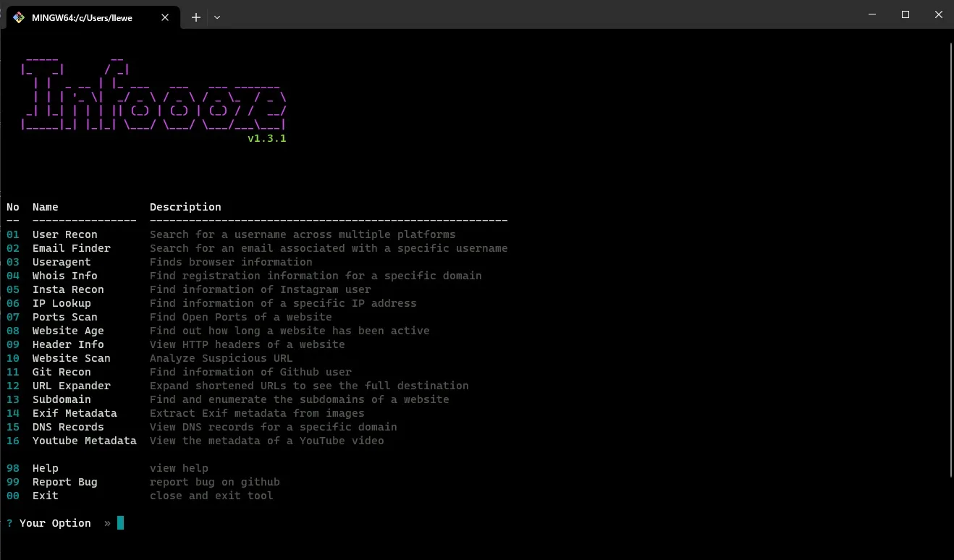The image size is (954, 560).
Task: Click 'Search for a username across multiple platforms'
Action: (303, 234)
